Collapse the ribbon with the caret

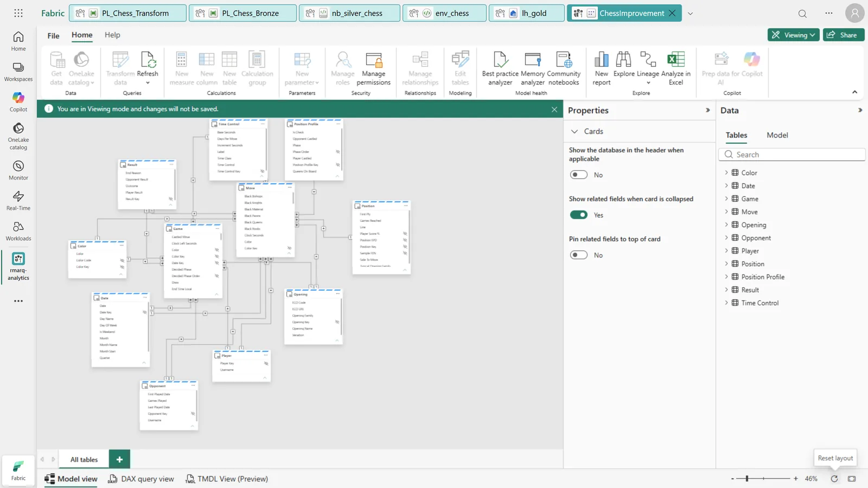click(x=854, y=92)
